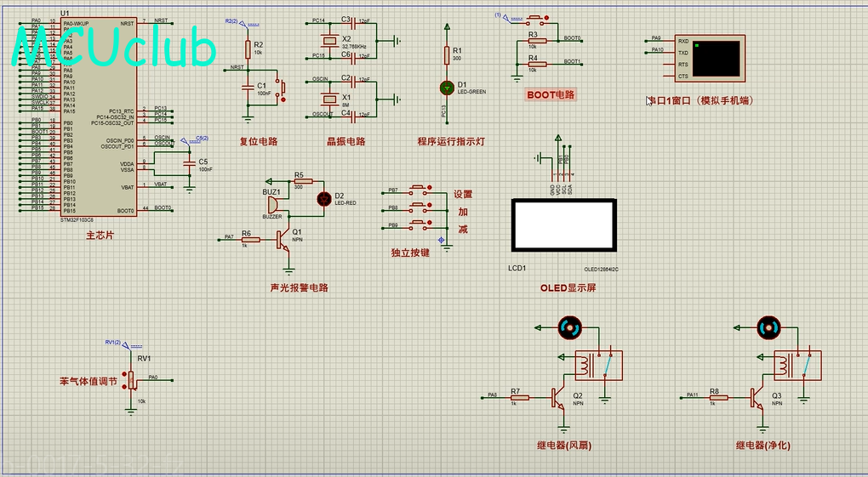This screenshot has width=868, height=477.
Task: Click the 程序运行指示灯 label
Action: pos(451,142)
